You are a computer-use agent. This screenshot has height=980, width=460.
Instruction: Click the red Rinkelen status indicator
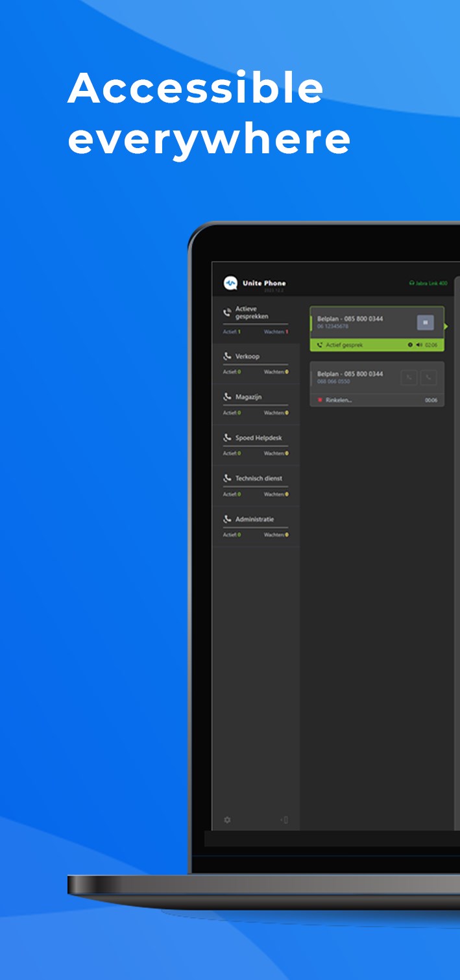[x=320, y=400]
